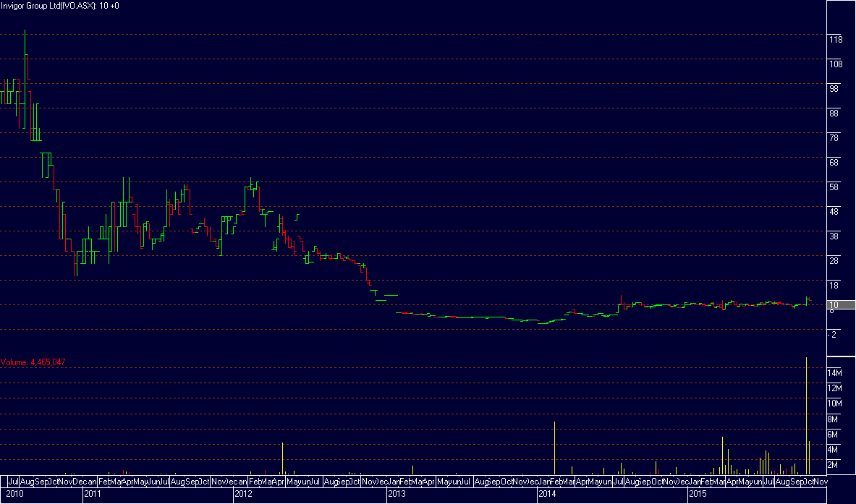The height and width of the screenshot is (504, 856).
Task: Click the 68 price axis label
Action: pyautogui.click(x=834, y=163)
